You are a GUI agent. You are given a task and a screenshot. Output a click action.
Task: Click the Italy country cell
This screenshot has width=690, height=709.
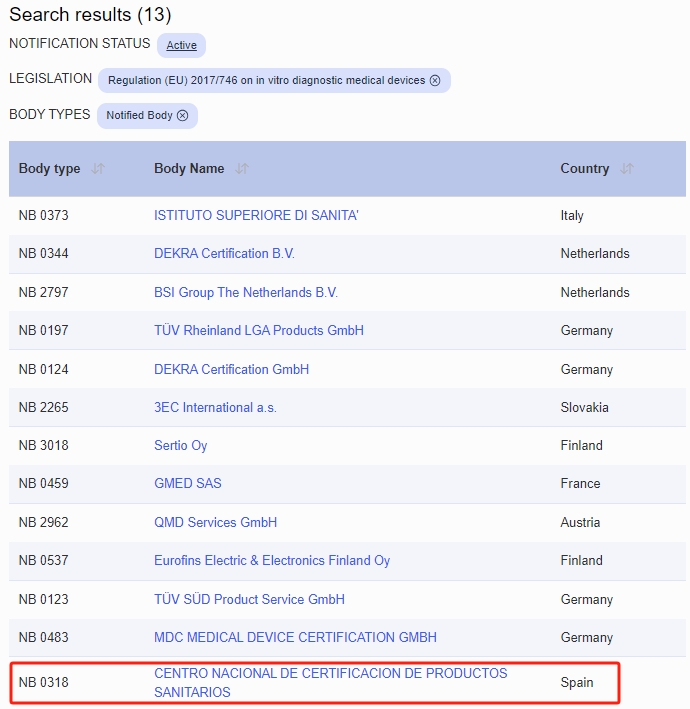(x=572, y=215)
